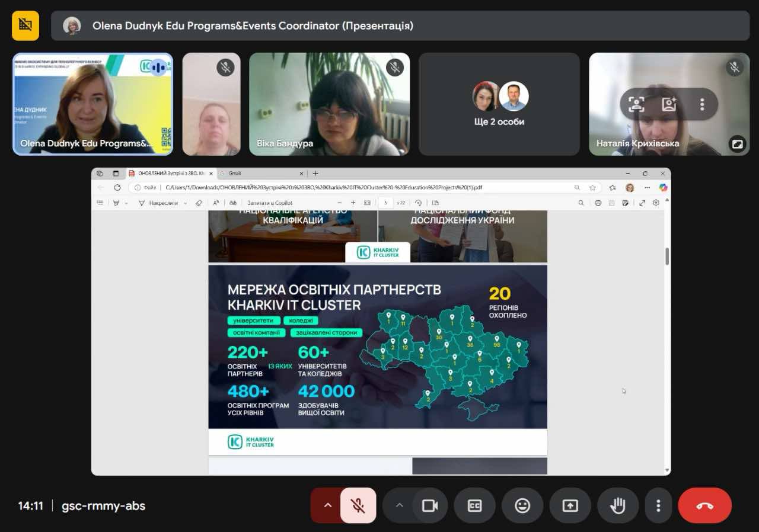Open the page view options
The image size is (759, 532).
coord(435,203)
